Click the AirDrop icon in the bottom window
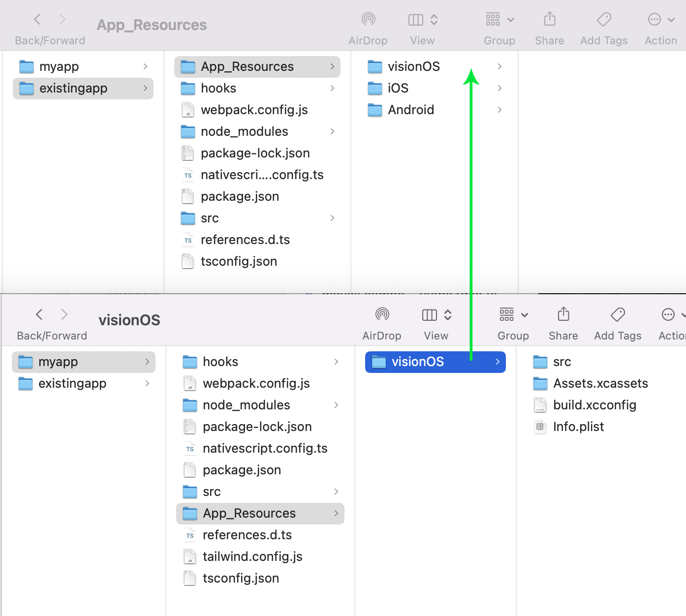The image size is (686, 616). [382, 315]
